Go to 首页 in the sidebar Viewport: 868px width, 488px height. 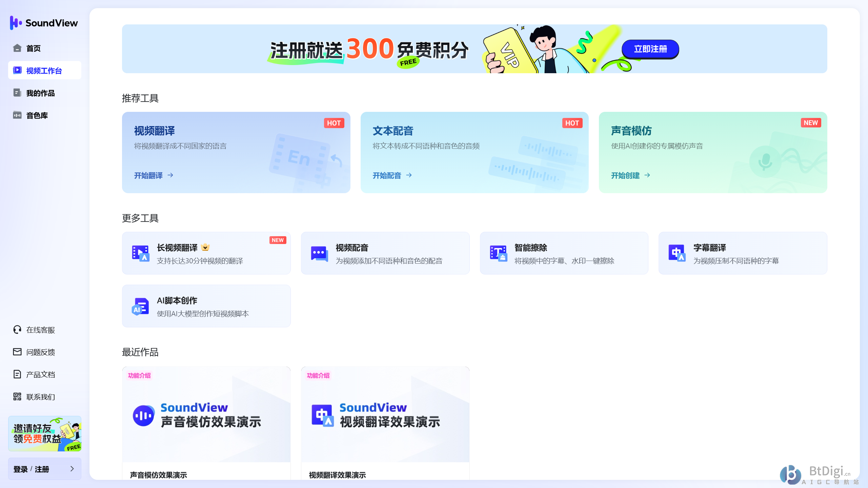(45, 48)
